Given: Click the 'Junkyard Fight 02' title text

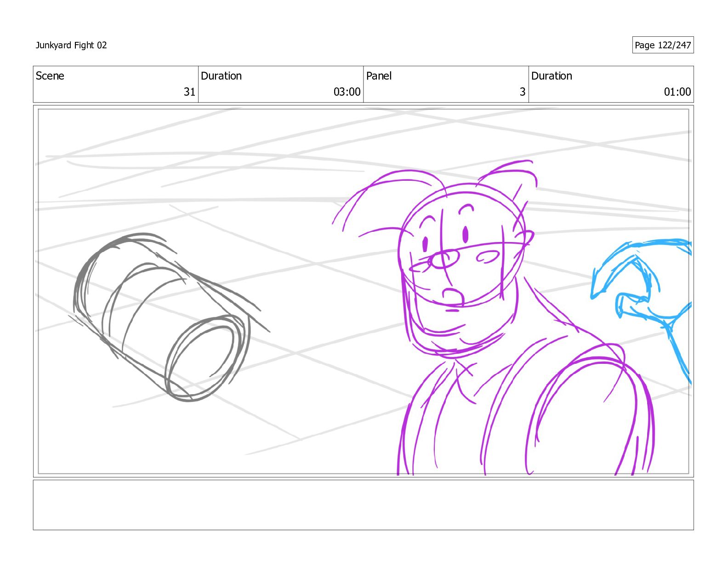Looking at the screenshot, I should click(71, 45).
